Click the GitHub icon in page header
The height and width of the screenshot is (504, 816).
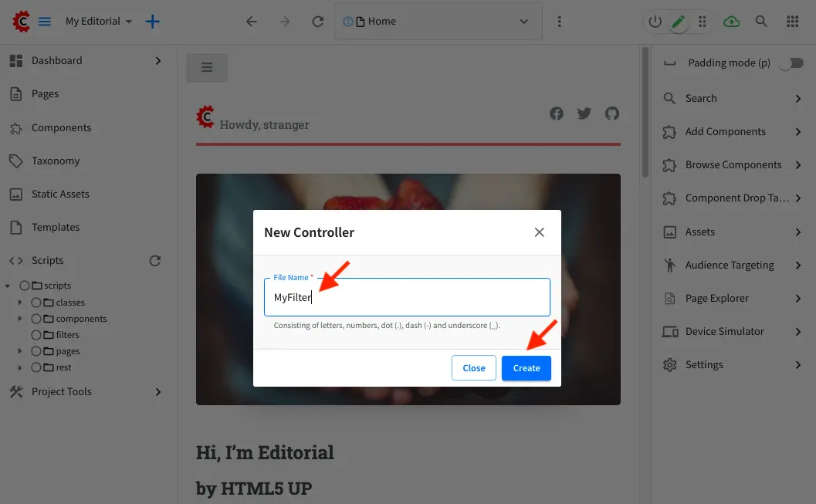point(612,113)
